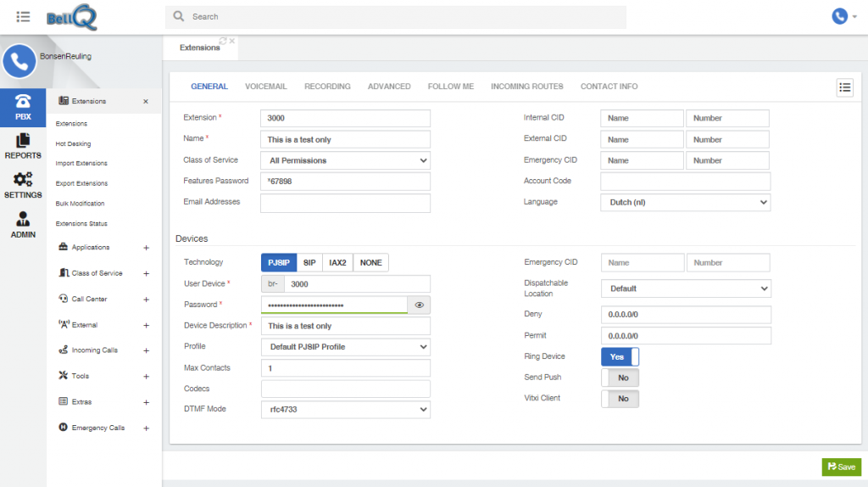
Task: Switch to the Voicemail tab
Action: pyautogui.click(x=265, y=87)
